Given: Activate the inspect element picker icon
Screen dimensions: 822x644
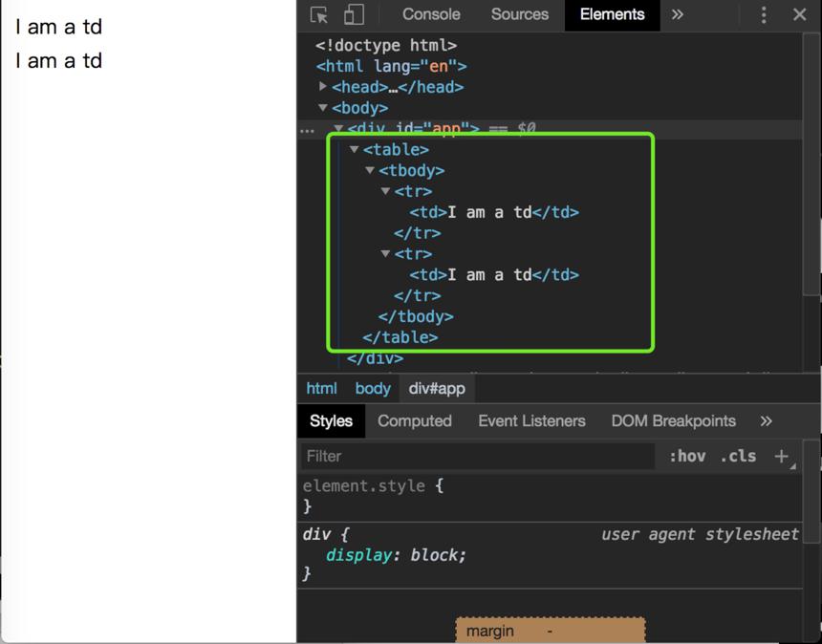Looking at the screenshot, I should pos(318,14).
